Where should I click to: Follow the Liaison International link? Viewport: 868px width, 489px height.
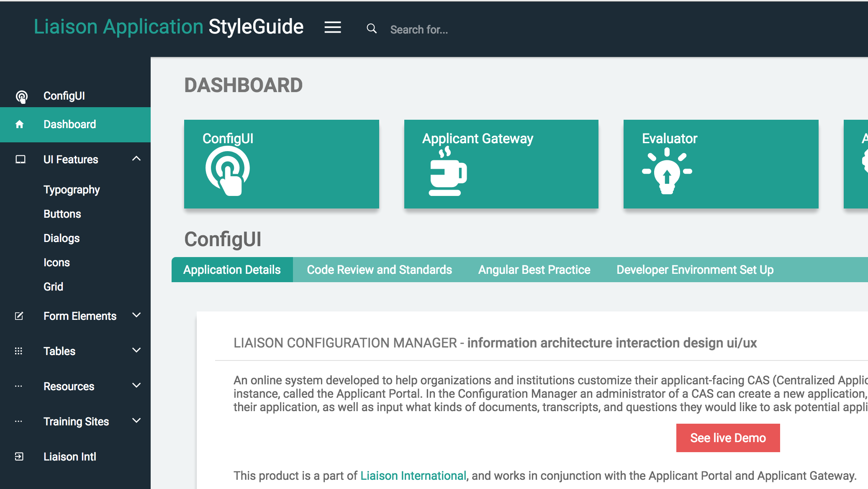[x=413, y=476]
